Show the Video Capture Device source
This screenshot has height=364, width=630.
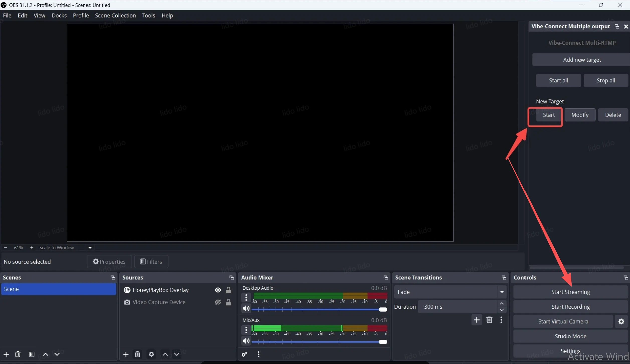click(218, 302)
